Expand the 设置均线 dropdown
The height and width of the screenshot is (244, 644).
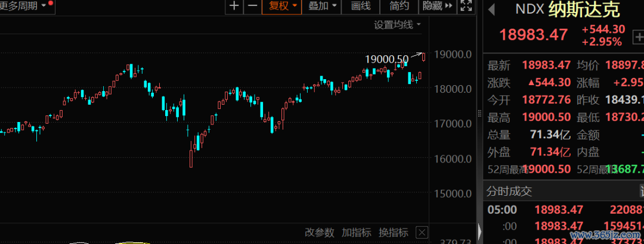click(397, 24)
